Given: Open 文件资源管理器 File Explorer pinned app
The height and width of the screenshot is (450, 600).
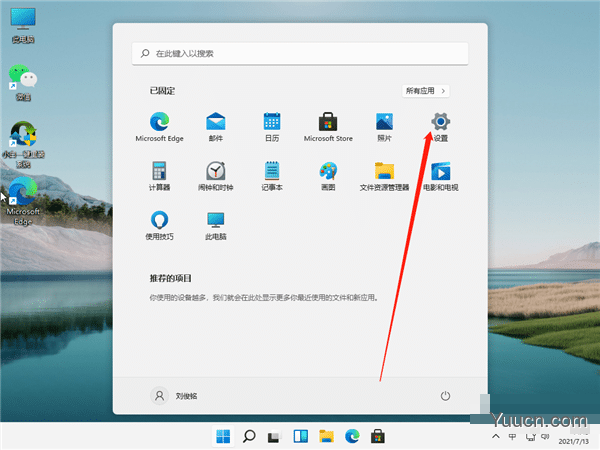Looking at the screenshot, I should [x=384, y=176].
